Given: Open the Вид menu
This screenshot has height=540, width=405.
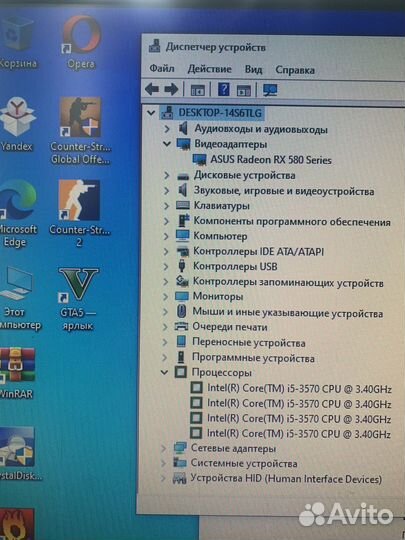Looking at the screenshot, I should point(253,70).
